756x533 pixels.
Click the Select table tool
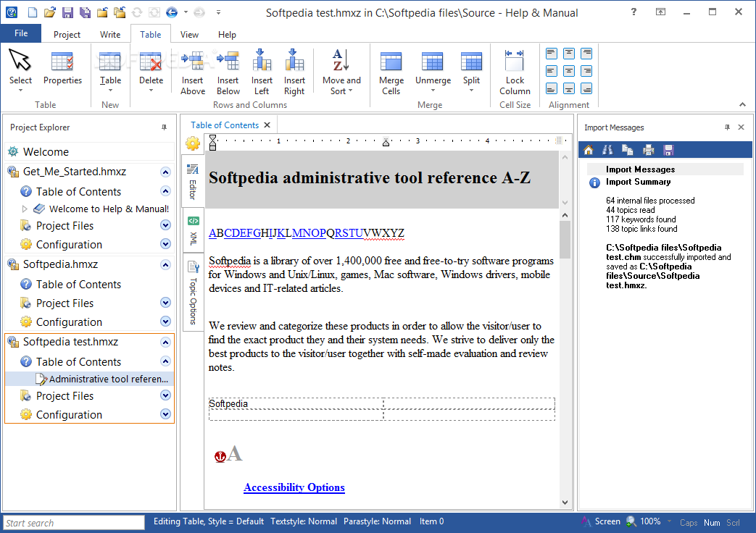click(20, 71)
